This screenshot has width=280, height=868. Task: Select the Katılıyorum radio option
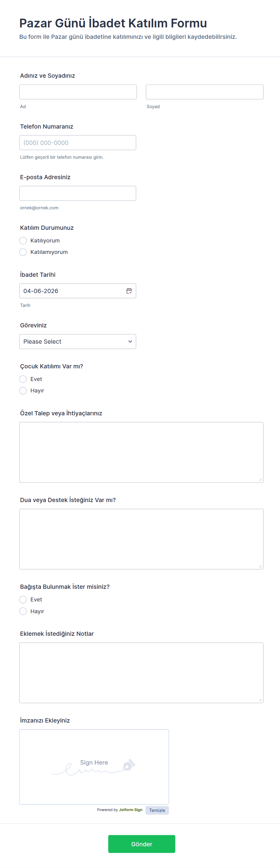[x=23, y=241]
